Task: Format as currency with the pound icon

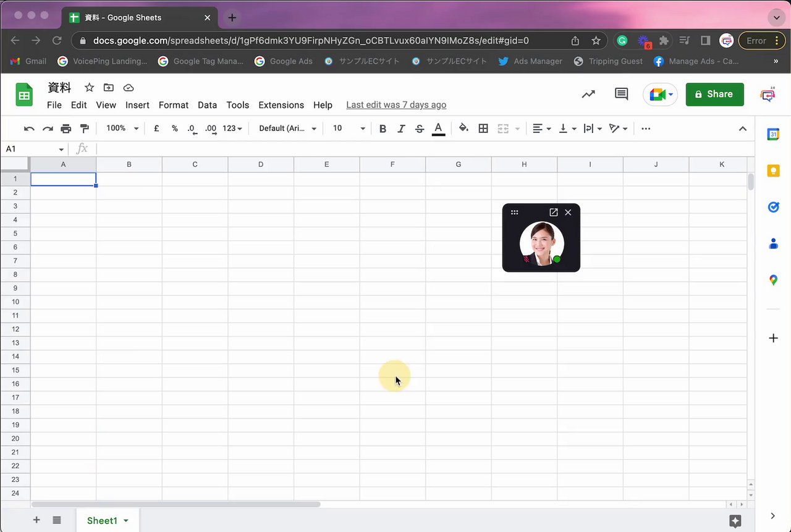Action: pyautogui.click(x=156, y=129)
